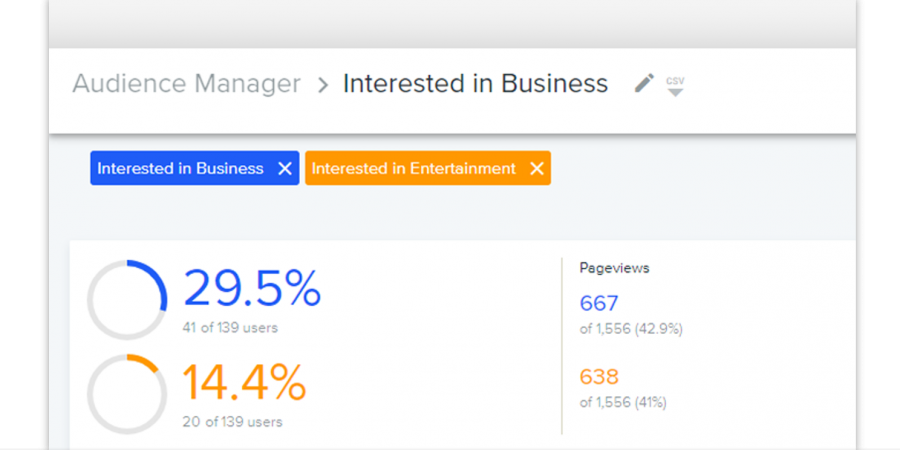The height and width of the screenshot is (450, 900).
Task: Select the orange Interested in Entertainment chip
Action: [413, 169]
